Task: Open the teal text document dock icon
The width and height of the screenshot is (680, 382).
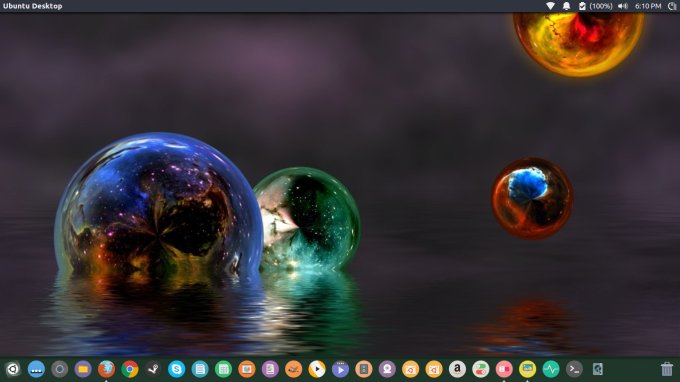Action: [200, 369]
